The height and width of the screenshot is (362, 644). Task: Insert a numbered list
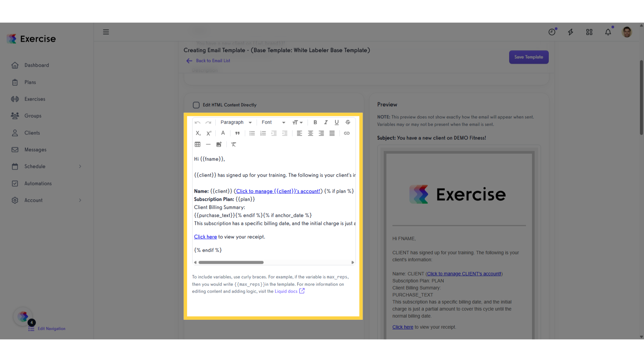pos(263,133)
